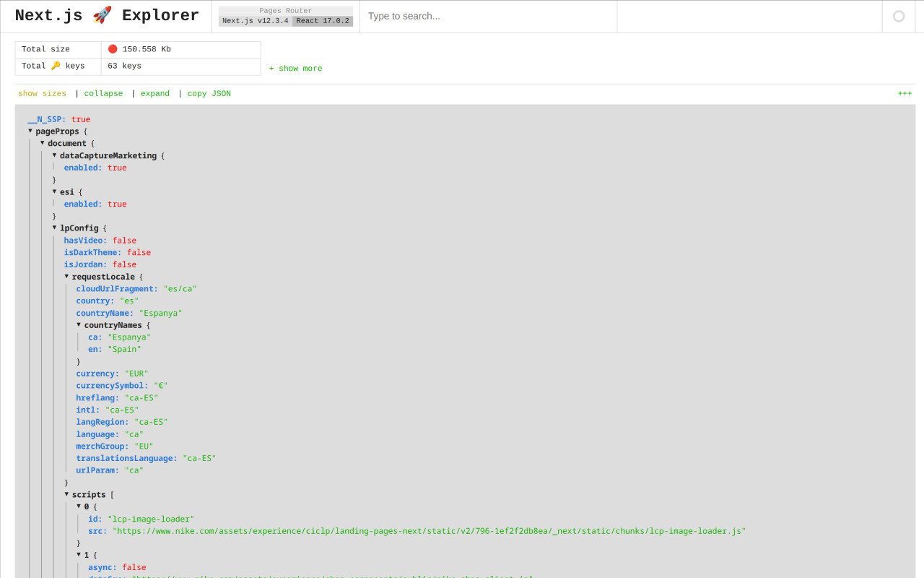Collapse the scripts array

[66, 494]
